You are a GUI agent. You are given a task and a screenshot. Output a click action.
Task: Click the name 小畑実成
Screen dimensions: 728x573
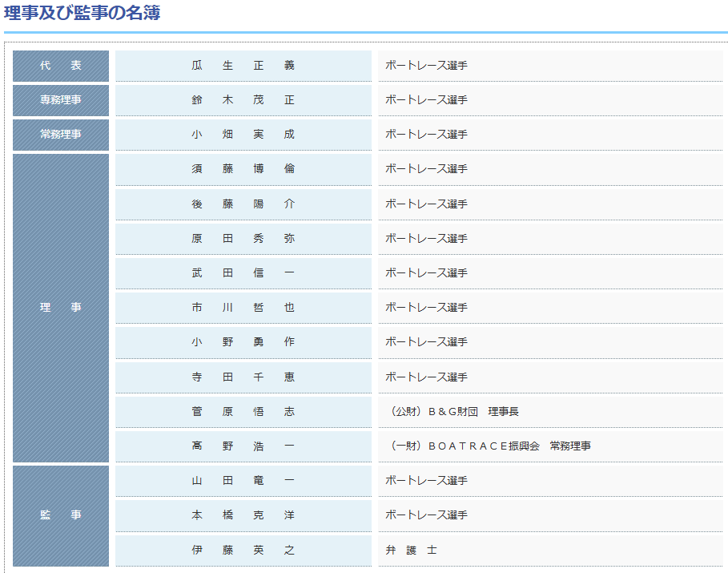click(x=243, y=135)
